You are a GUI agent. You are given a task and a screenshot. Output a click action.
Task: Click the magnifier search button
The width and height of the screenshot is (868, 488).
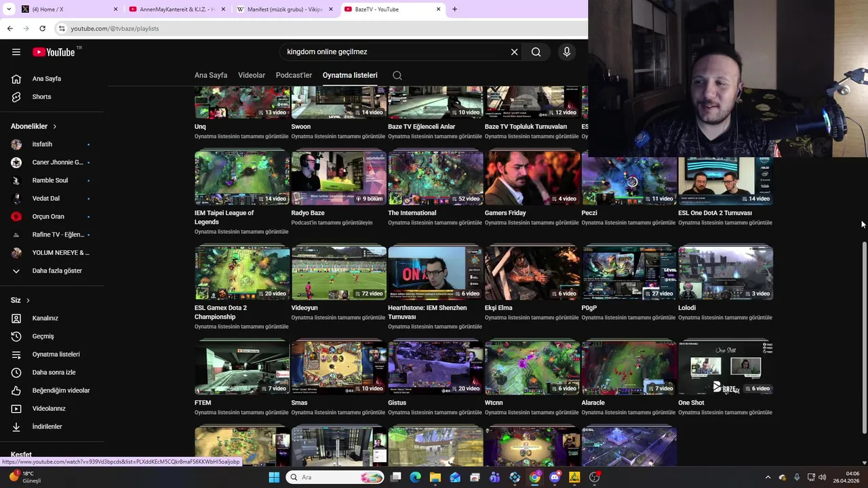tap(536, 52)
